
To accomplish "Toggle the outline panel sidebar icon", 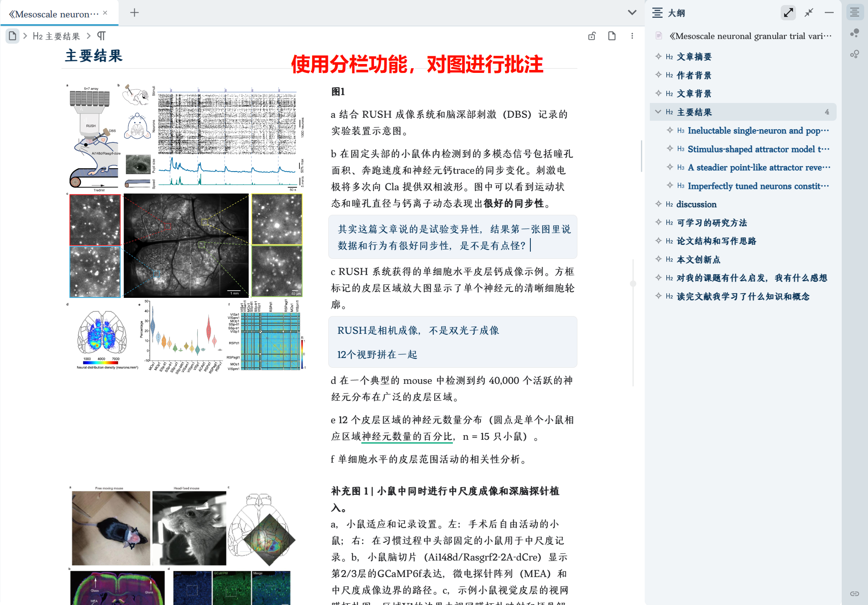I will tap(854, 12).
